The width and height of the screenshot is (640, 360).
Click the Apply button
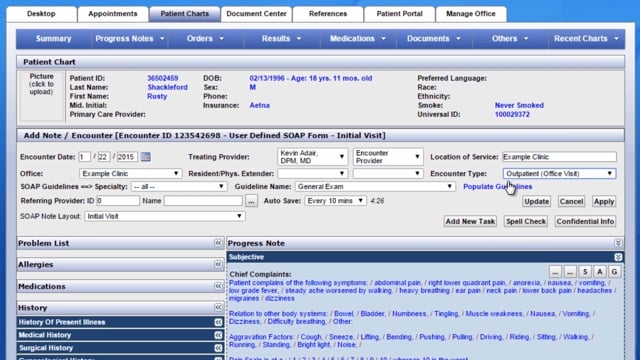[x=604, y=202]
